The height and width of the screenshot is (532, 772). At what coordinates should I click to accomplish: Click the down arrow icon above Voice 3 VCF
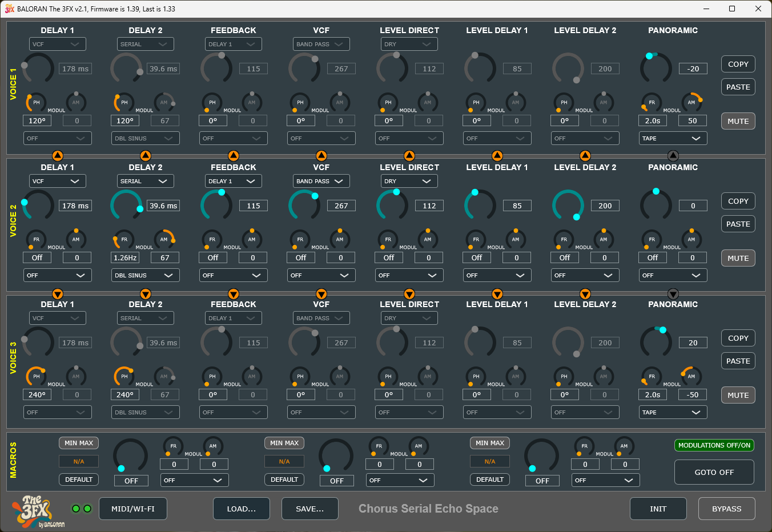321,294
